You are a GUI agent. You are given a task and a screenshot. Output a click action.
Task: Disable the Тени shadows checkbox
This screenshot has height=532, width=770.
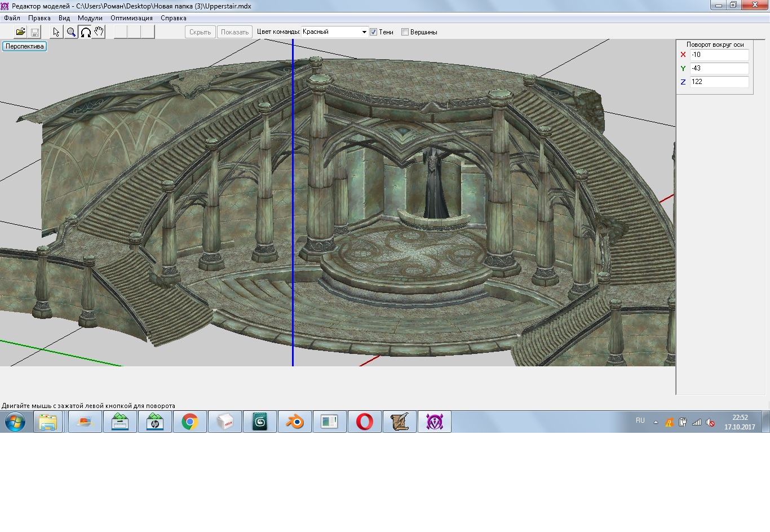(373, 32)
